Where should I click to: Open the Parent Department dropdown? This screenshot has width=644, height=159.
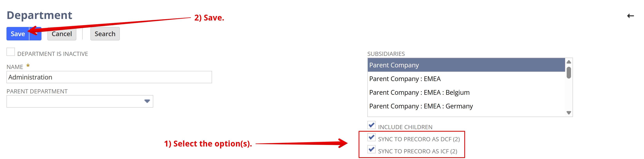147,101
